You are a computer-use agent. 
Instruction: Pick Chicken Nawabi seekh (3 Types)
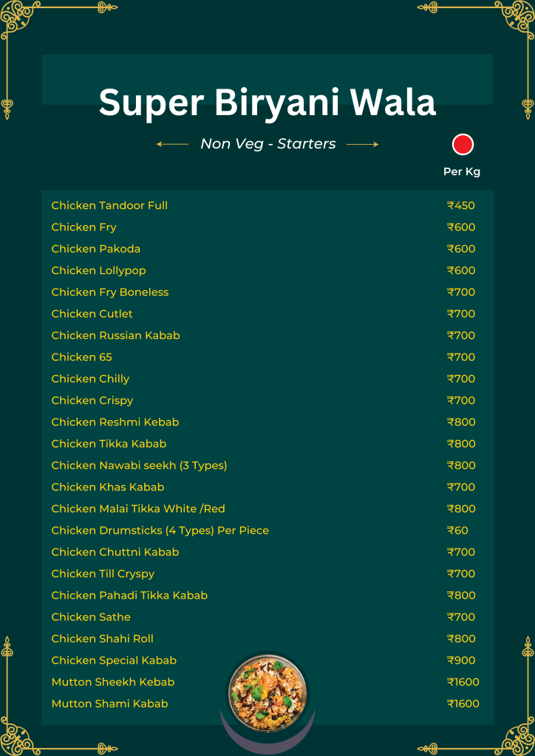coord(139,465)
